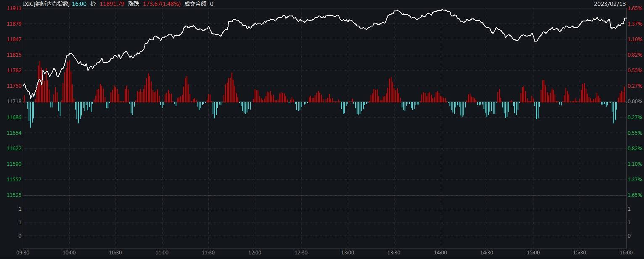The height and width of the screenshot is (259, 644).
Task: Click the 1.65% top right axis label
Action: tap(635, 8)
